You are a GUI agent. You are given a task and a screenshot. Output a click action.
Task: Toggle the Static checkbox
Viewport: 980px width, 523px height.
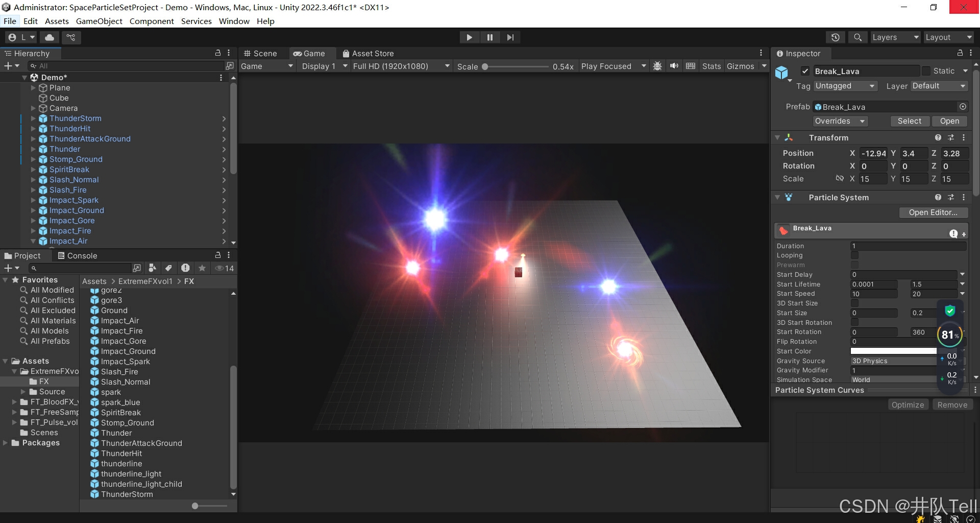coord(926,71)
